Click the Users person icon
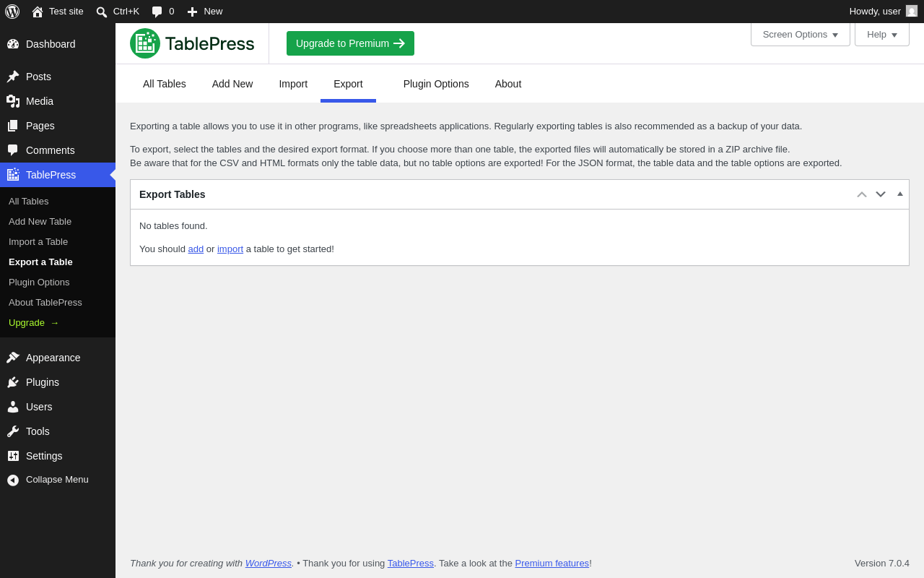924x578 pixels. click(x=13, y=407)
